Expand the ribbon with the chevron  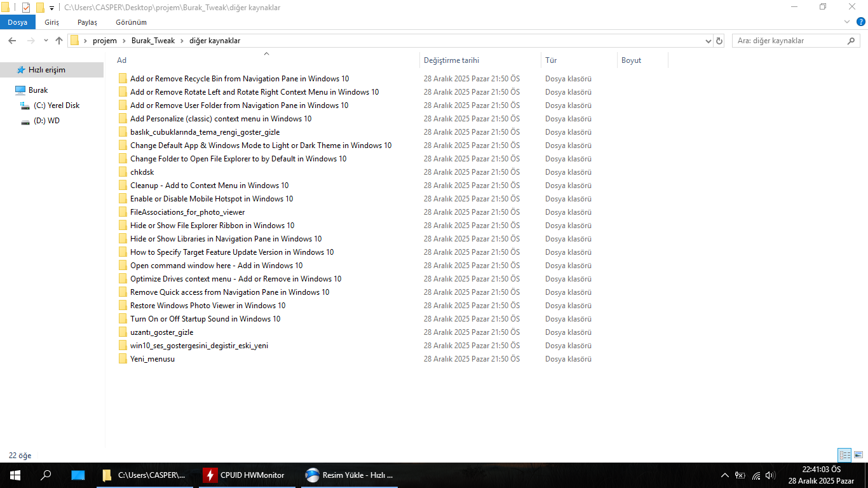(x=846, y=22)
